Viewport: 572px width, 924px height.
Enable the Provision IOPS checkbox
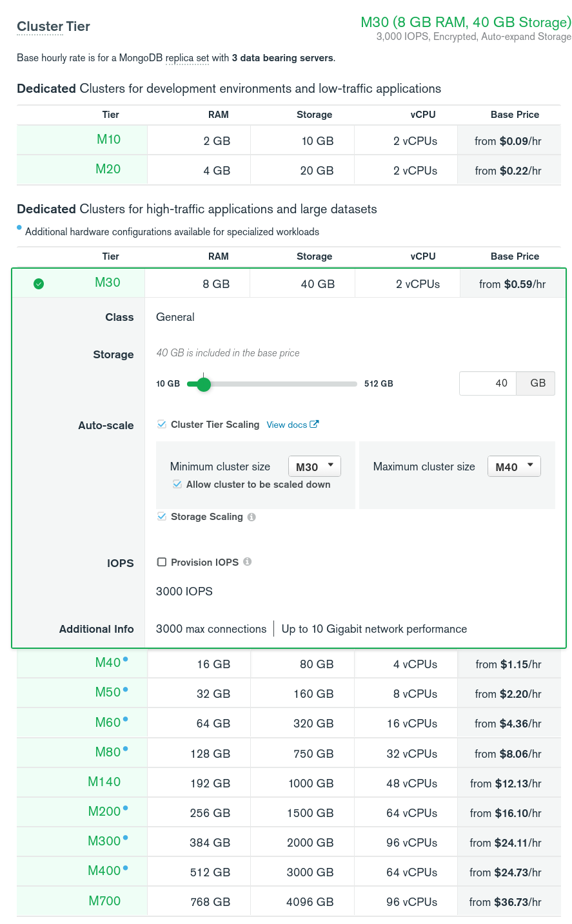coord(161,561)
